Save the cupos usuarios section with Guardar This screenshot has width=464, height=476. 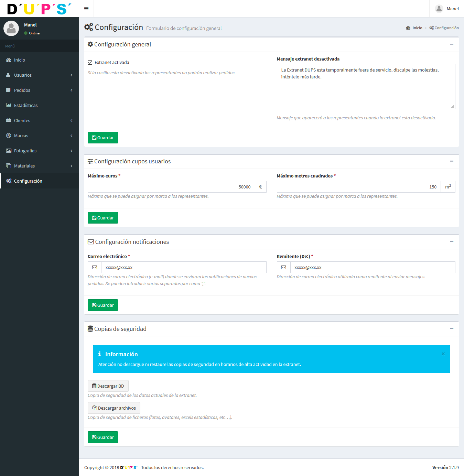tap(103, 218)
